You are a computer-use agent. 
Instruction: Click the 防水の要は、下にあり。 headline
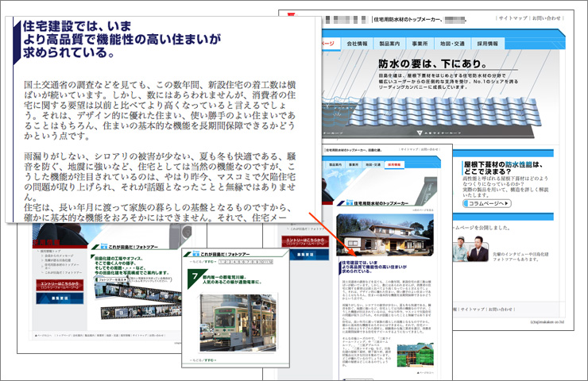[x=432, y=63]
